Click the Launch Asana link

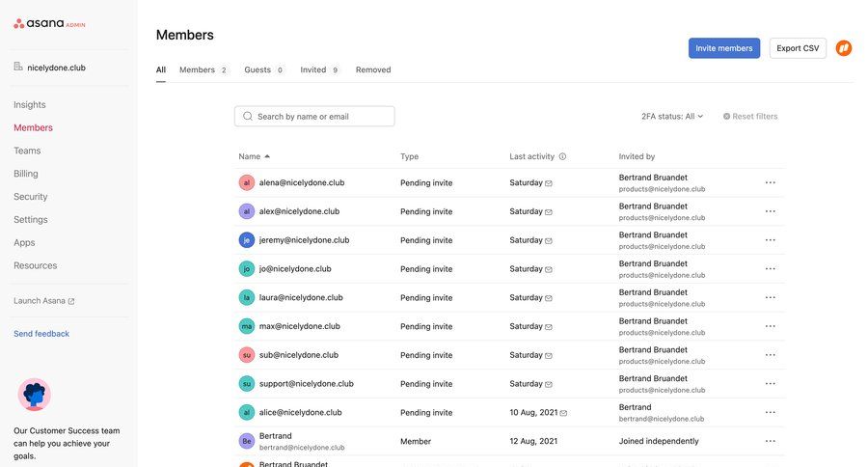44,301
